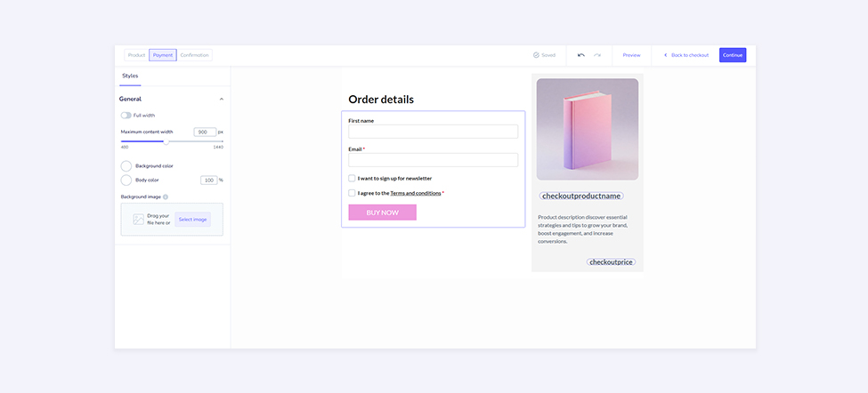Tick the Terms and conditions agreement checkbox

(x=352, y=193)
